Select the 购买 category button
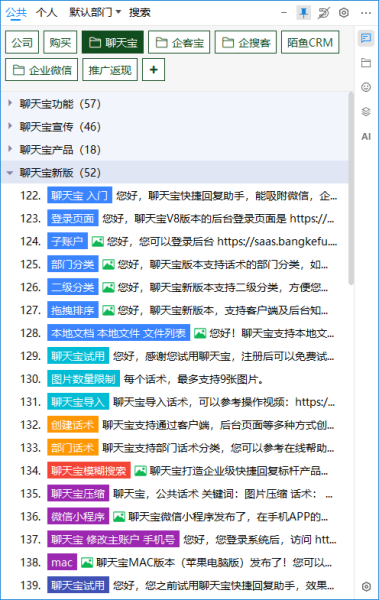The width and height of the screenshot is (379, 600). 60,42
